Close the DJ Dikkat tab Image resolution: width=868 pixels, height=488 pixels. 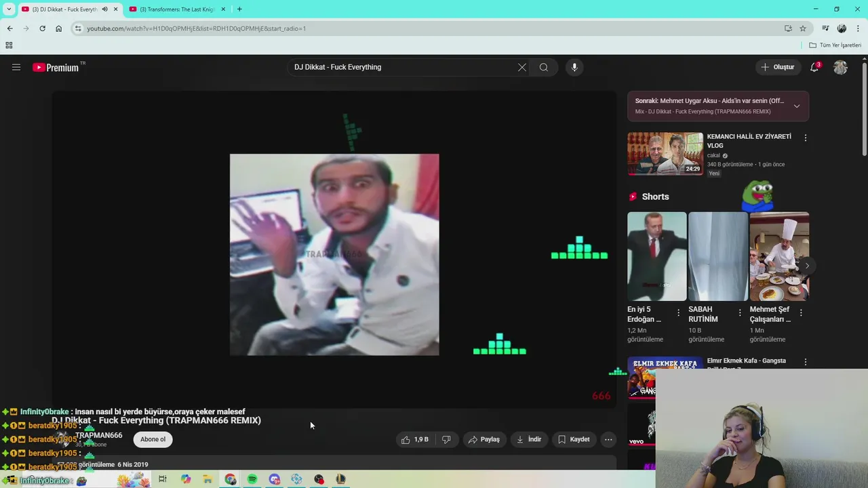coord(115,9)
